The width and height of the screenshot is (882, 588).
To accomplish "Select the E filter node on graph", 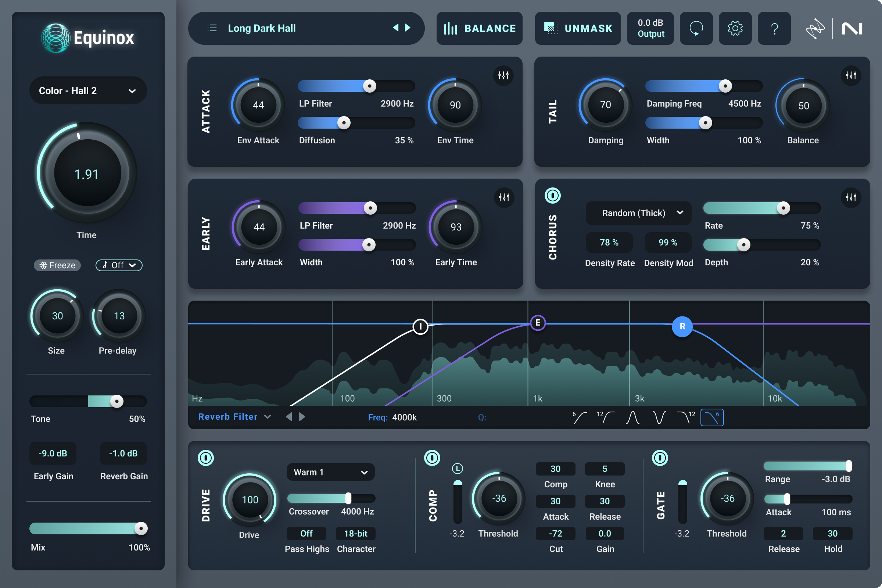I will pyautogui.click(x=538, y=323).
